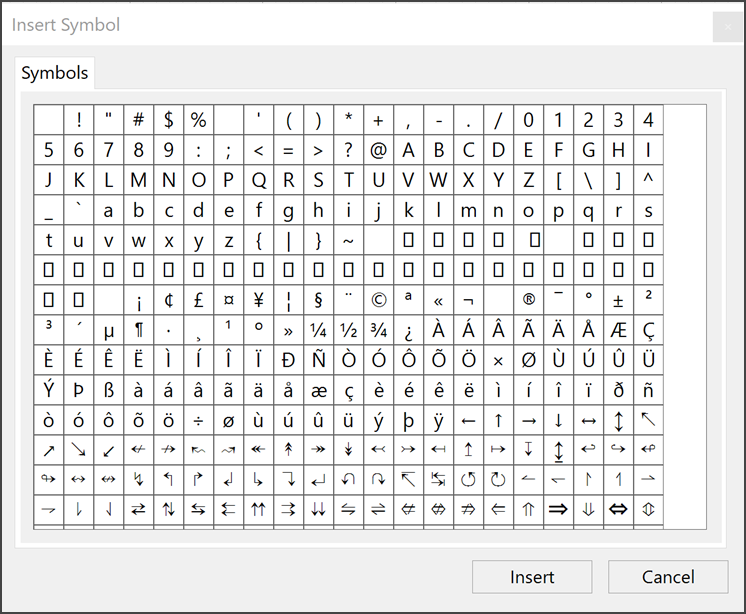
Task: Pick the yen ¥ symbol
Action: pos(258,300)
